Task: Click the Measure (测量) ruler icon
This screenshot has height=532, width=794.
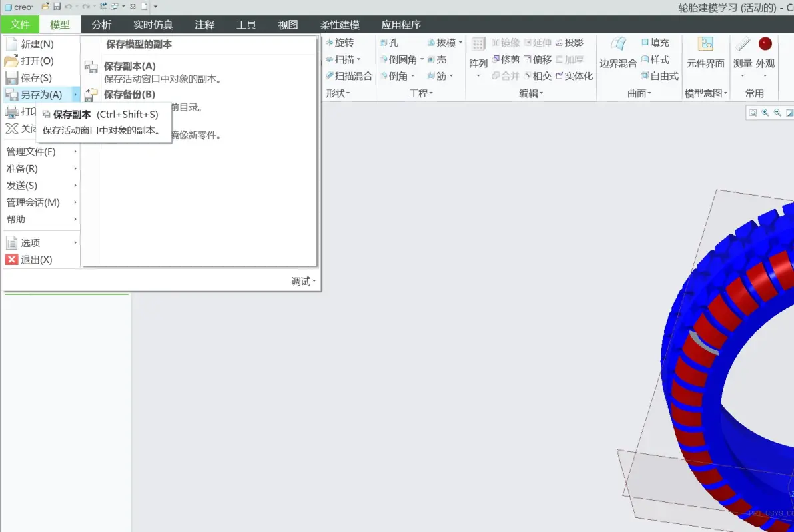Action: click(742, 45)
